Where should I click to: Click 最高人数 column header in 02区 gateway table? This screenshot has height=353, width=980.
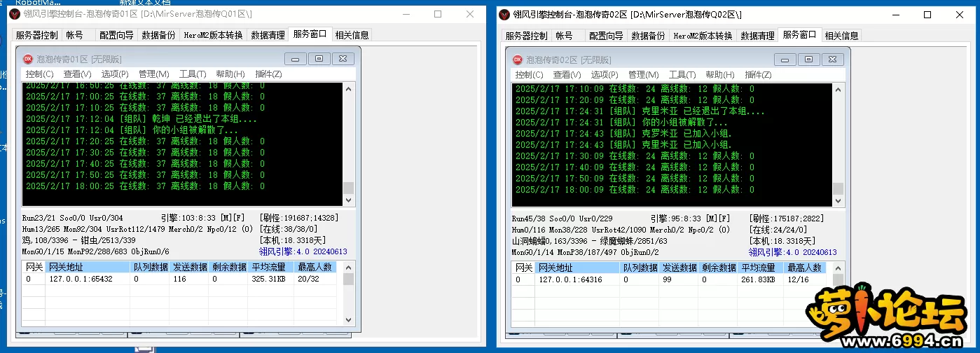[x=806, y=268]
